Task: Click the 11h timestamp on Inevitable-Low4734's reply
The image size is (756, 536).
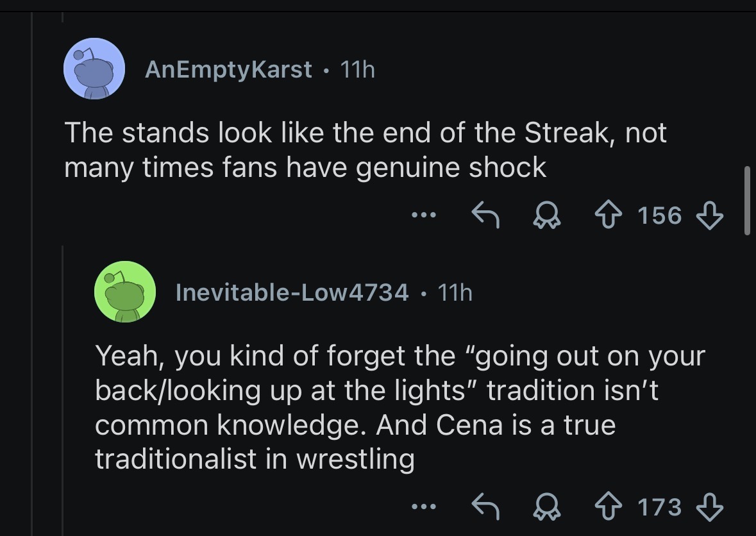Action: pos(455,292)
